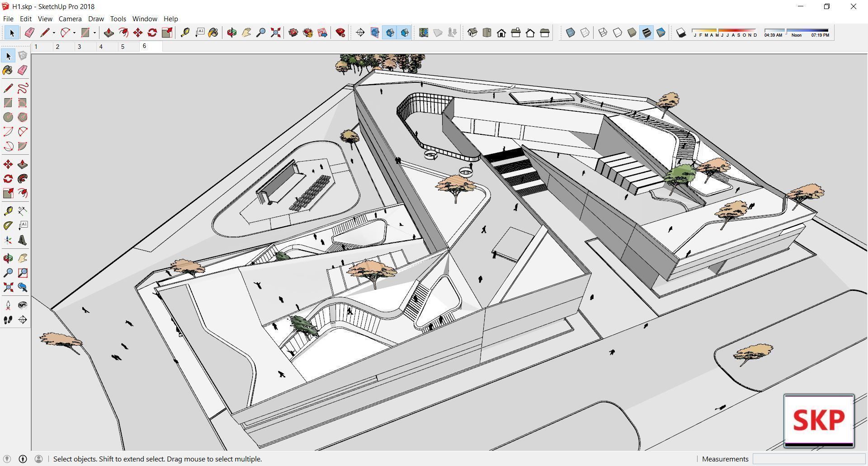Activate the Follow Me tool
868x466 pixels.
(23, 179)
